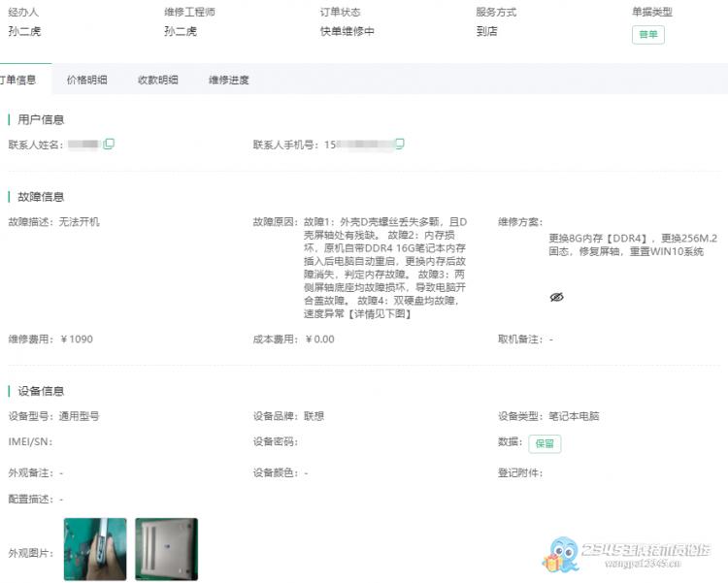
Task: Open the first appearance photo thumbnail
Action: 95,549
